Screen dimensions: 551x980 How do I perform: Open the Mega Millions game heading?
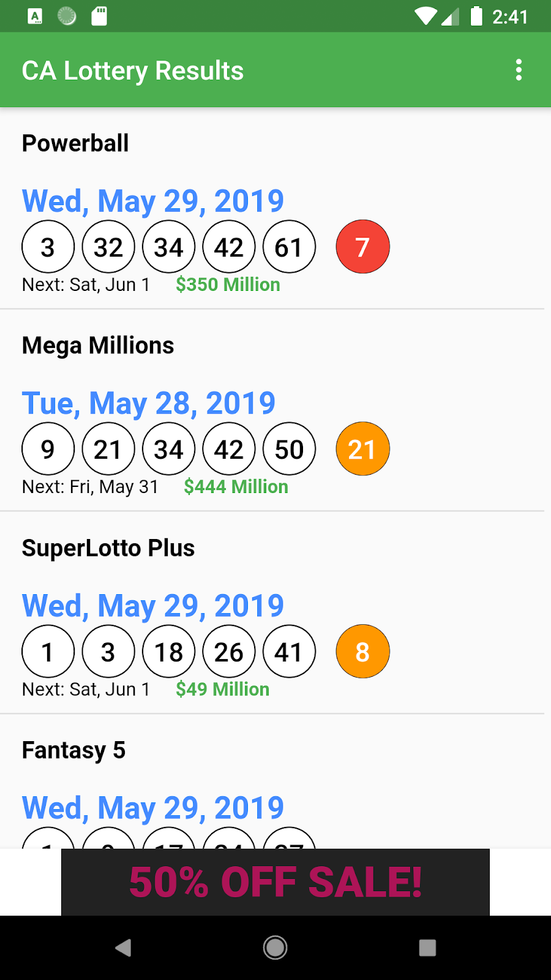pyautogui.click(x=98, y=345)
